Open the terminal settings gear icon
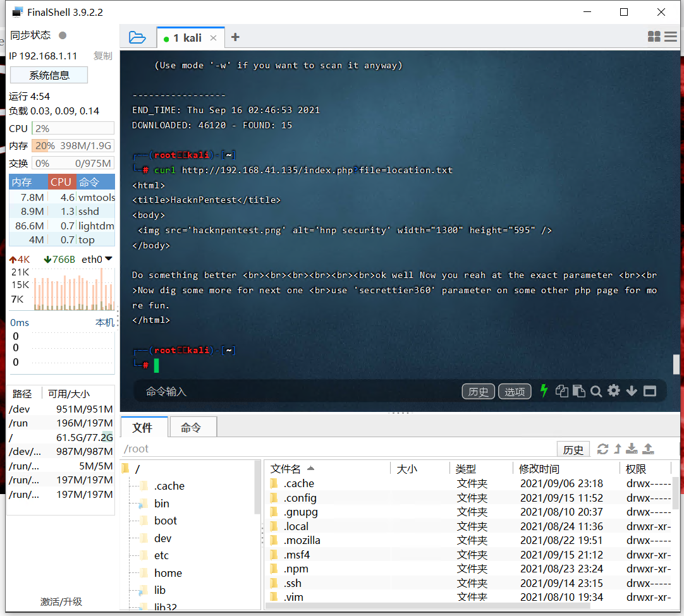Image resolution: width=684 pixels, height=616 pixels. 613,391
